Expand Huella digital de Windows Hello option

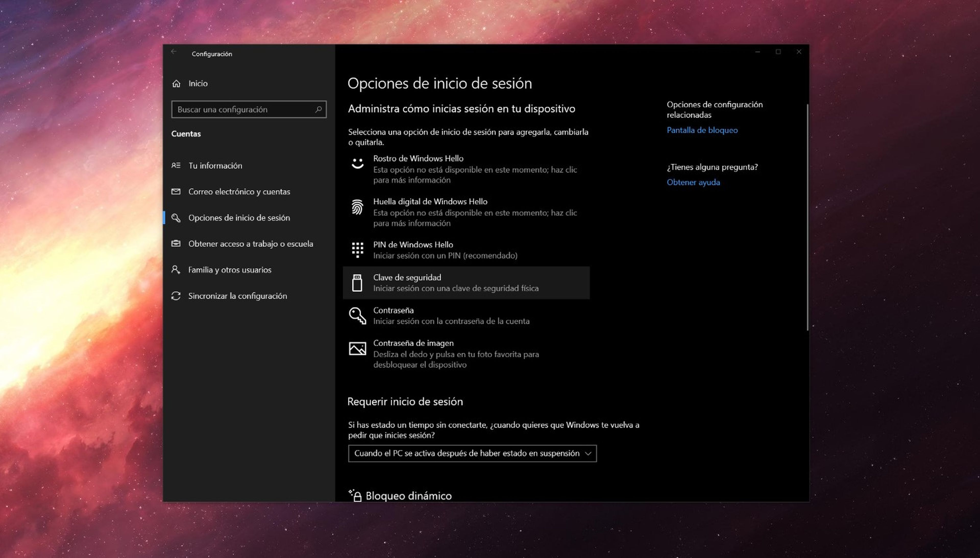pos(467,212)
